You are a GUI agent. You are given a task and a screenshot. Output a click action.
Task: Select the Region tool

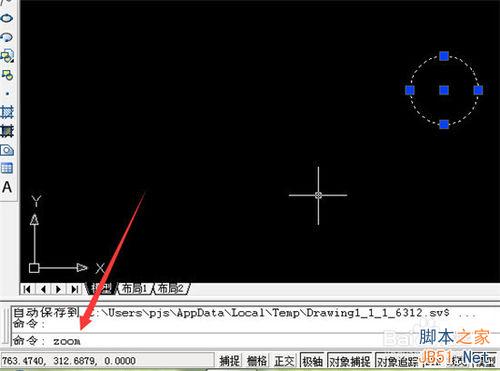point(7,150)
